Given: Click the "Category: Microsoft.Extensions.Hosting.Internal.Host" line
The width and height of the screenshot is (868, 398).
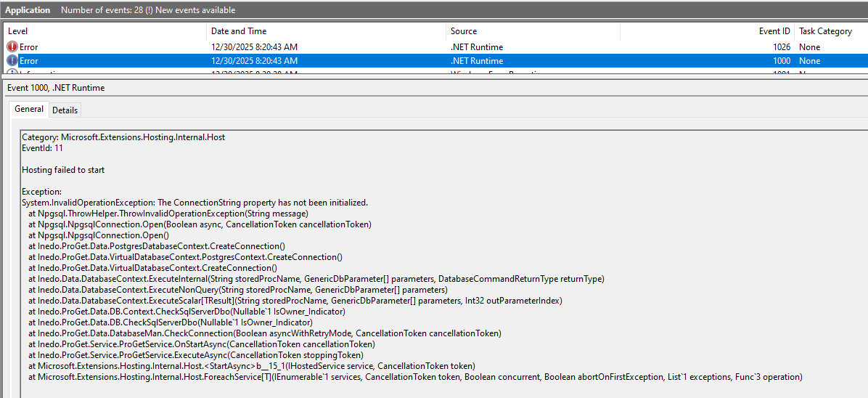Looking at the screenshot, I should [123, 137].
